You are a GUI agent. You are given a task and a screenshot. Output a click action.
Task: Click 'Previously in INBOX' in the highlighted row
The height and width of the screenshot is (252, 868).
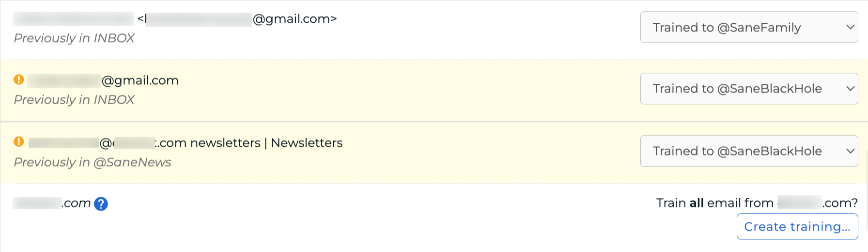click(74, 100)
